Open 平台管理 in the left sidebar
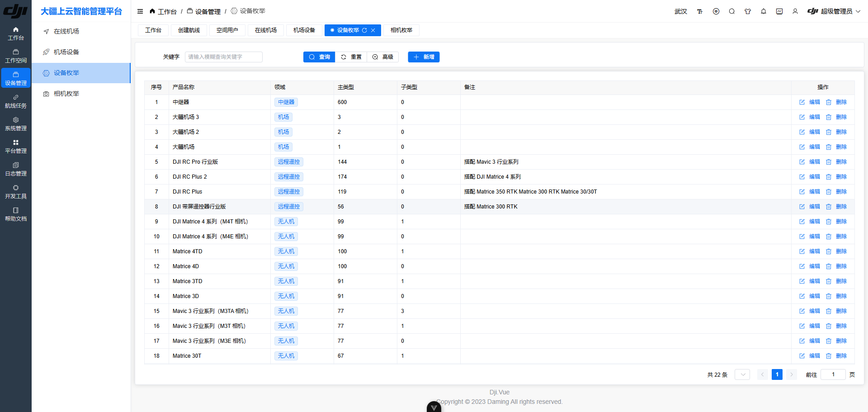 click(16, 147)
